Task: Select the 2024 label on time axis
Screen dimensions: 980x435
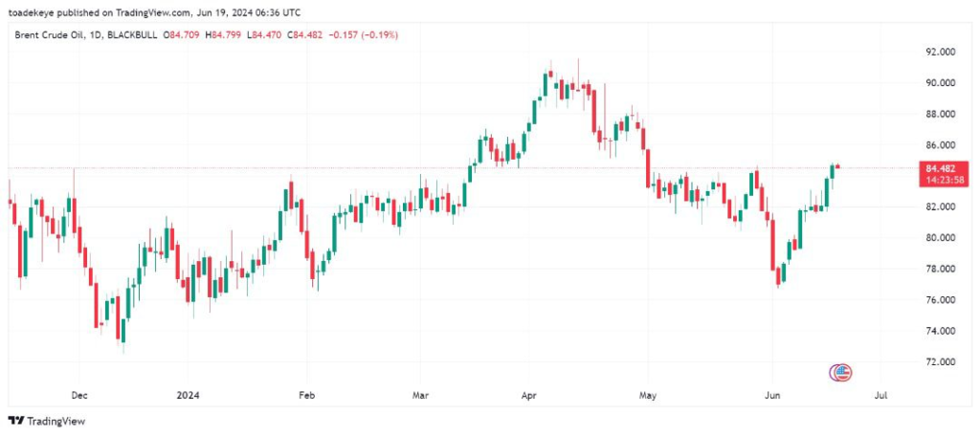Action: pyautogui.click(x=189, y=393)
